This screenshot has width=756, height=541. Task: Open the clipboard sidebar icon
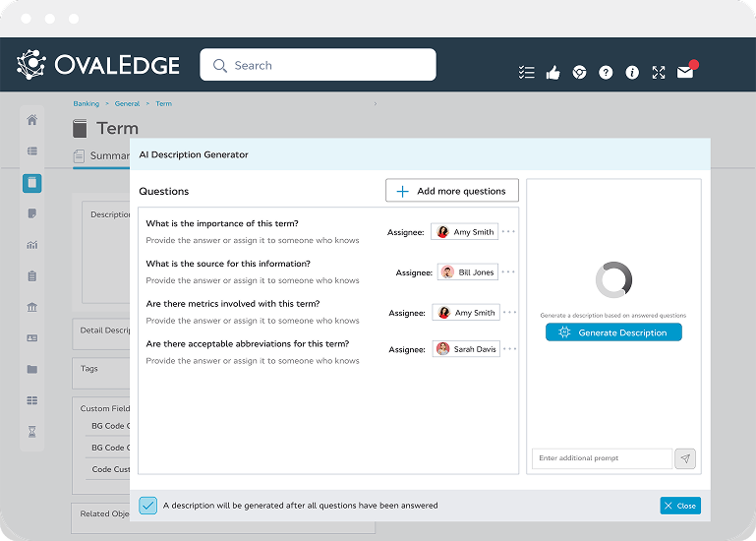click(x=31, y=276)
